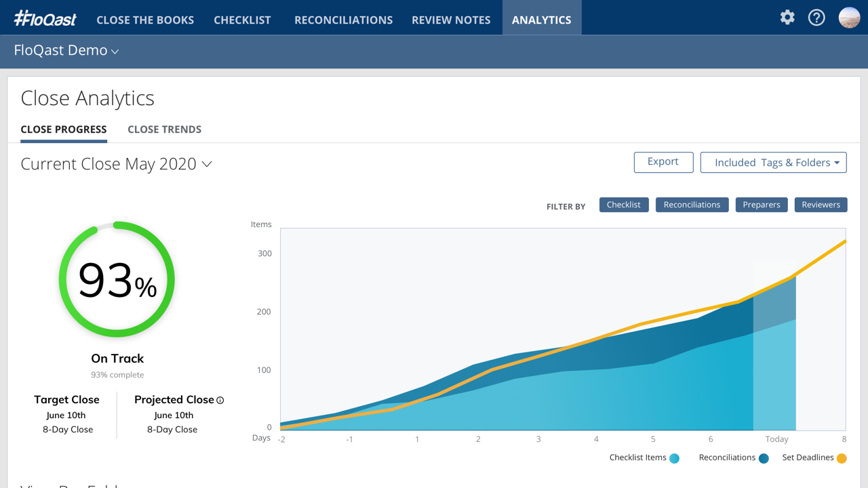Click the FloQast logo
868x488 pixels.
[x=45, y=18]
